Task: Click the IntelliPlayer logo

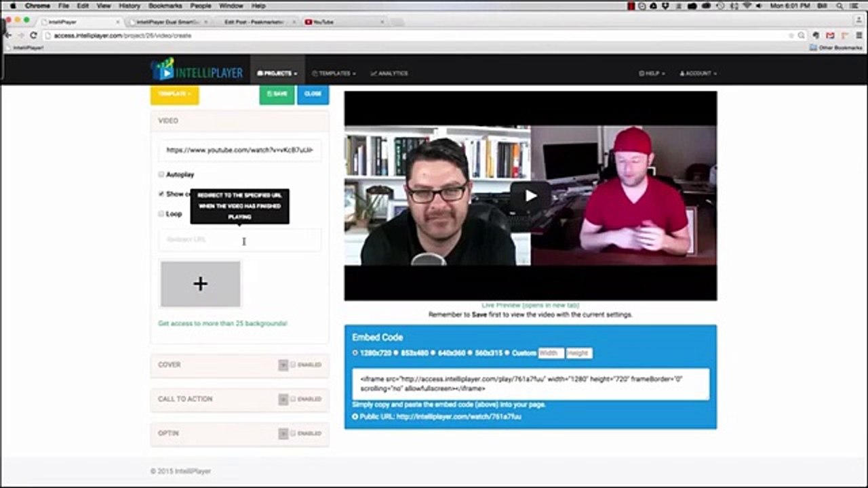Action: [197, 70]
